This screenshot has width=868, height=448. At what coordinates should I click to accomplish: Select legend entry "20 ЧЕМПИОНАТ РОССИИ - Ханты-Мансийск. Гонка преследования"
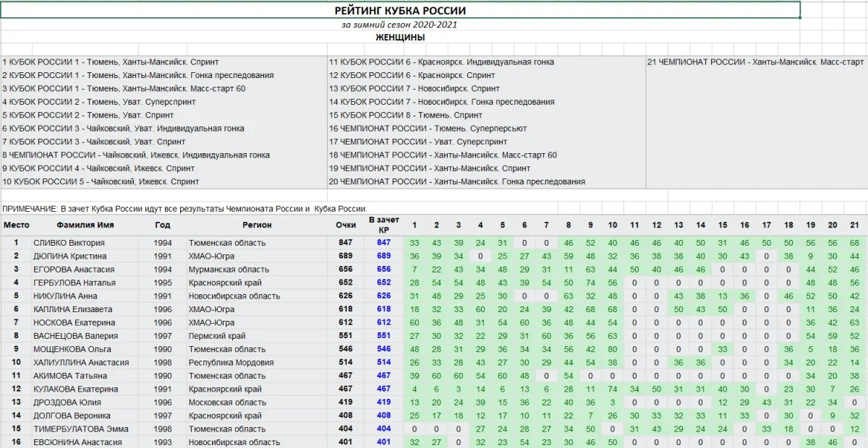click(x=457, y=181)
